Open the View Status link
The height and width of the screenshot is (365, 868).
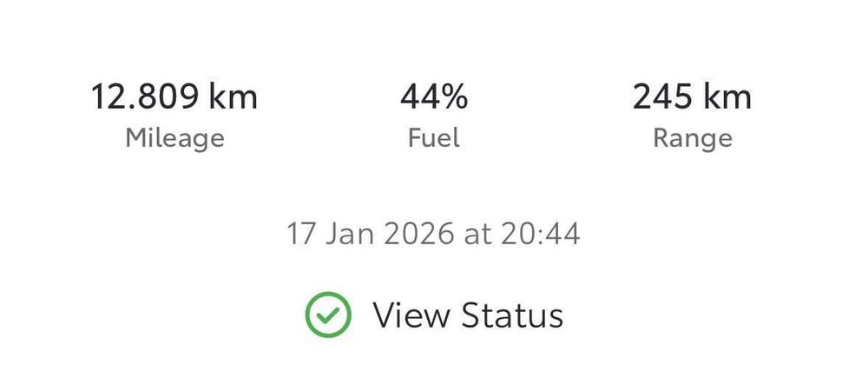click(x=468, y=315)
